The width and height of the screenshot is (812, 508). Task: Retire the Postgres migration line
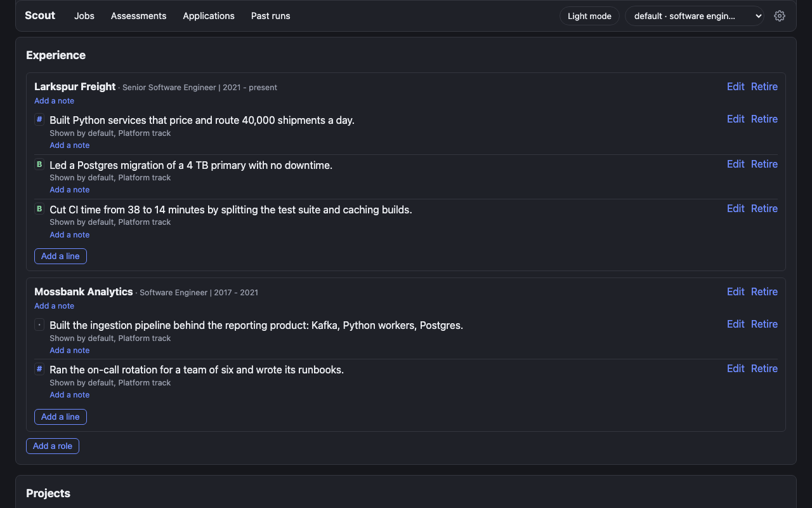click(764, 164)
